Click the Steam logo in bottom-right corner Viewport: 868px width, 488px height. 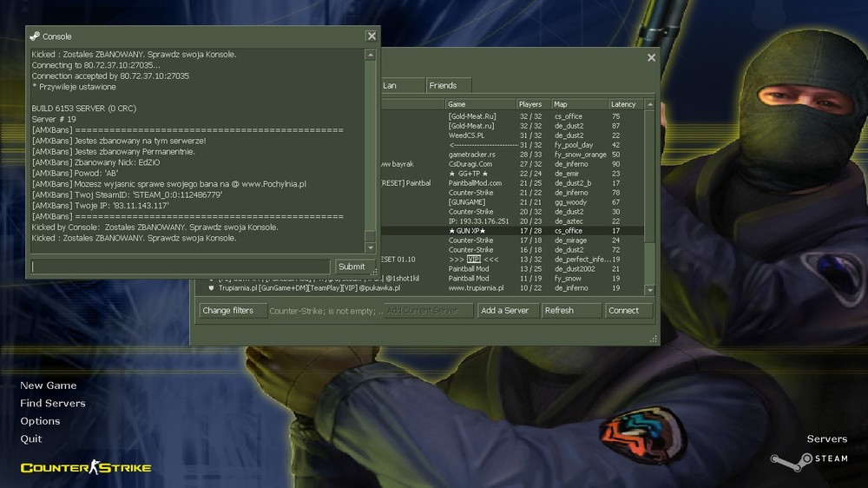click(809, 458)
